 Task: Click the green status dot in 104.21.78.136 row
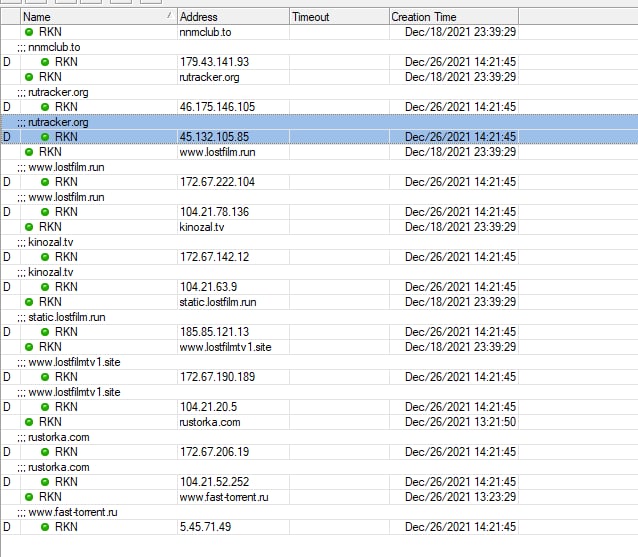(x=45, y=212)
